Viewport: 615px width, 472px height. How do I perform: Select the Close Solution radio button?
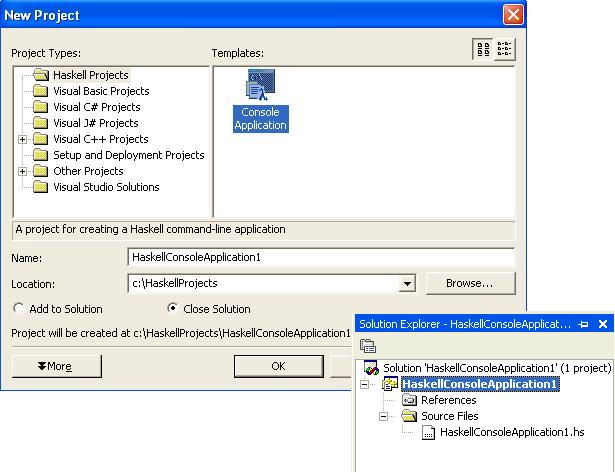[172, 308]
